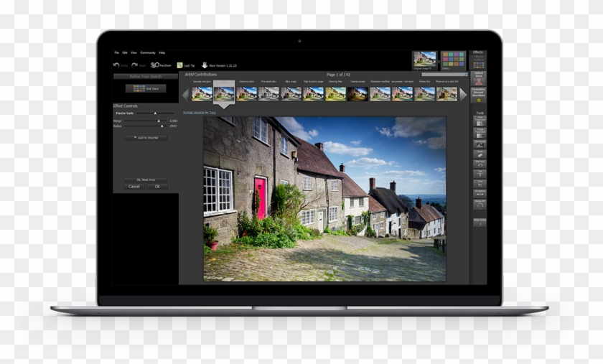This screenshot has width=603, height=364.
Task: Open the Community menu
Action: tap(148, 52)
